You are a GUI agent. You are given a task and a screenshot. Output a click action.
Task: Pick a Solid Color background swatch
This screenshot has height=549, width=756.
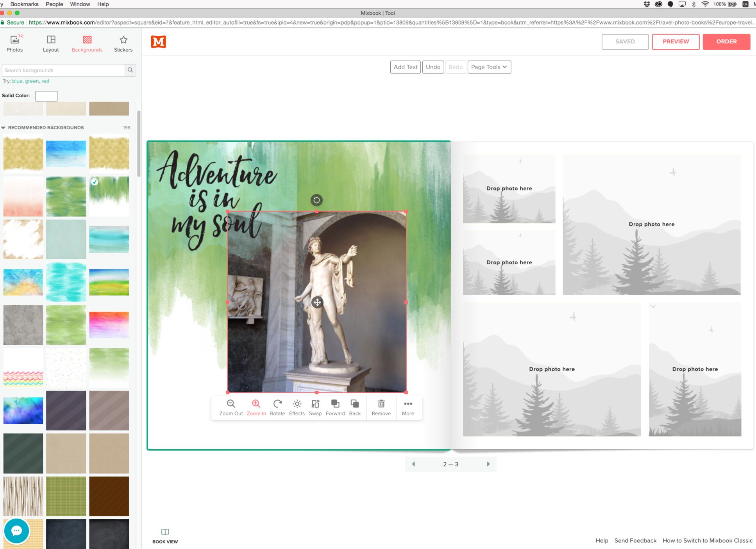click(x=46, y=96)
